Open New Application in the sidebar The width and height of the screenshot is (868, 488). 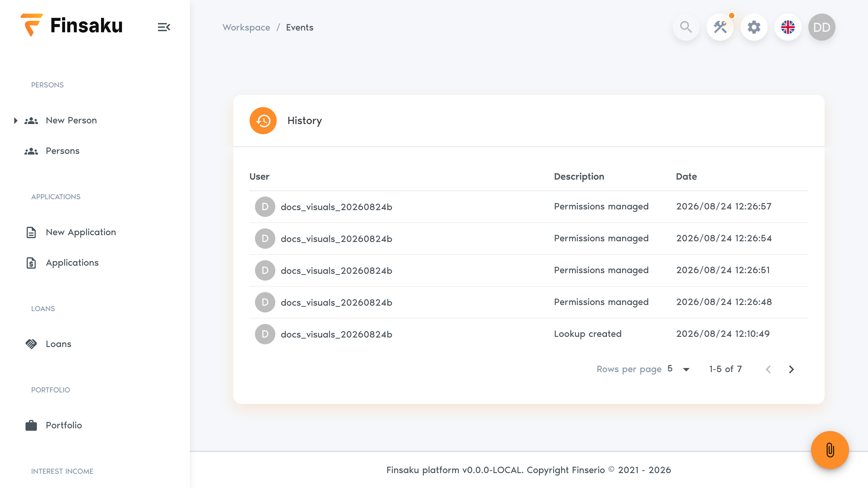81,232
